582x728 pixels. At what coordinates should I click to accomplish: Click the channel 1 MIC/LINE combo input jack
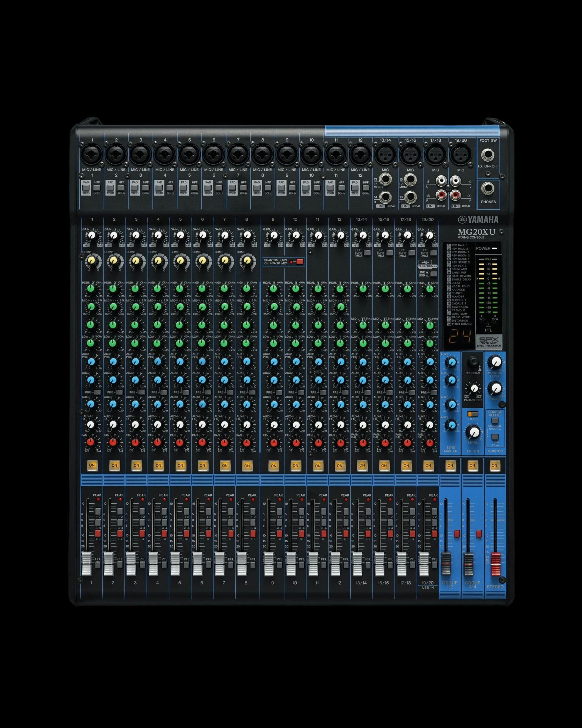click(91, 154)
